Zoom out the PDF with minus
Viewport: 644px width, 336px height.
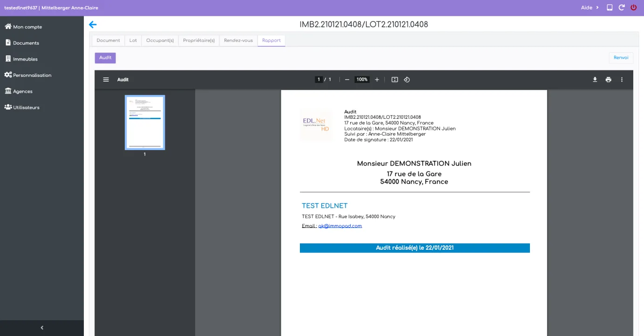tap(347, 80)
